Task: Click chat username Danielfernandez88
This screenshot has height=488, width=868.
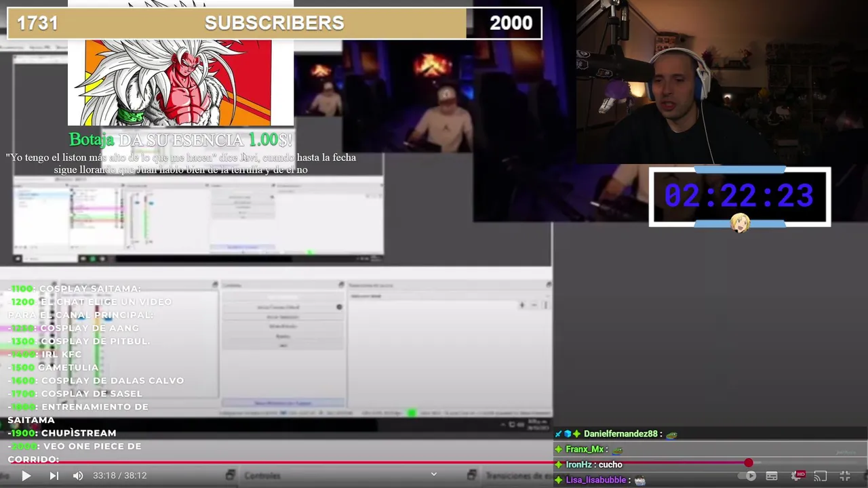Action: click(620, 434)
